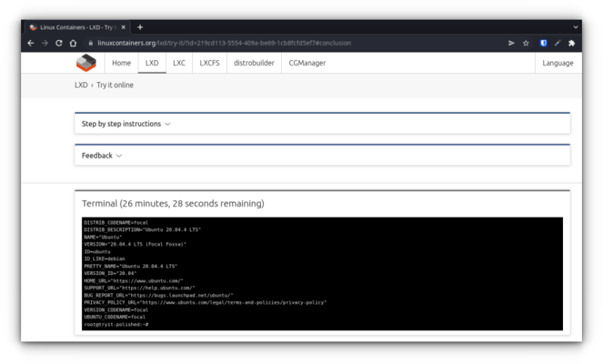Viewport: 603px width, 364px height.
Task: Click the lock icon in the address bar
Action: pyautogui.click(x=90, y=43)
